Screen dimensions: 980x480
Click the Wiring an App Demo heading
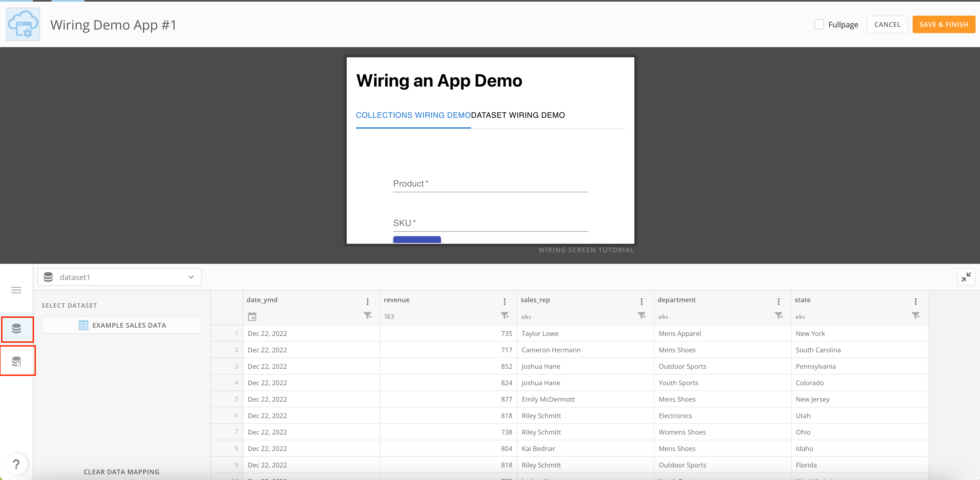coord(439,81)
